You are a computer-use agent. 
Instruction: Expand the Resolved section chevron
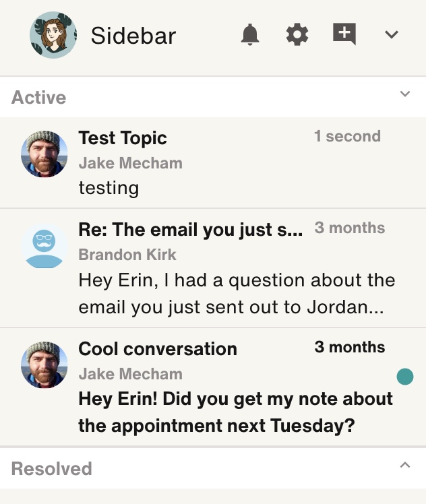pos(405,465)
